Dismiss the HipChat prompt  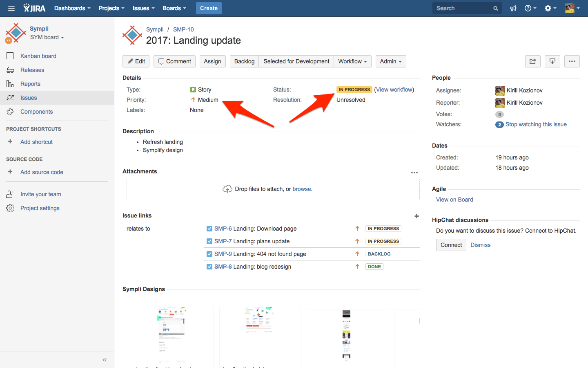(x=480, y=245)
